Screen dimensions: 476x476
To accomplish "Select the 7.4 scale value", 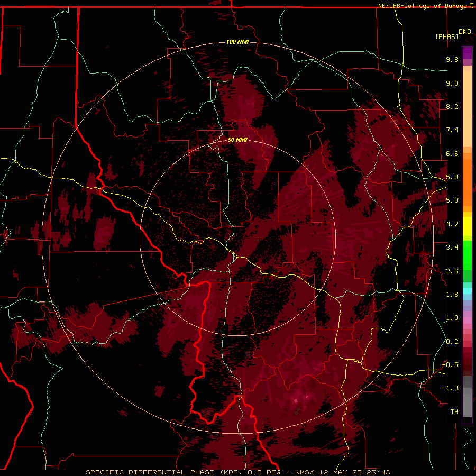I will tap(452, 130).
